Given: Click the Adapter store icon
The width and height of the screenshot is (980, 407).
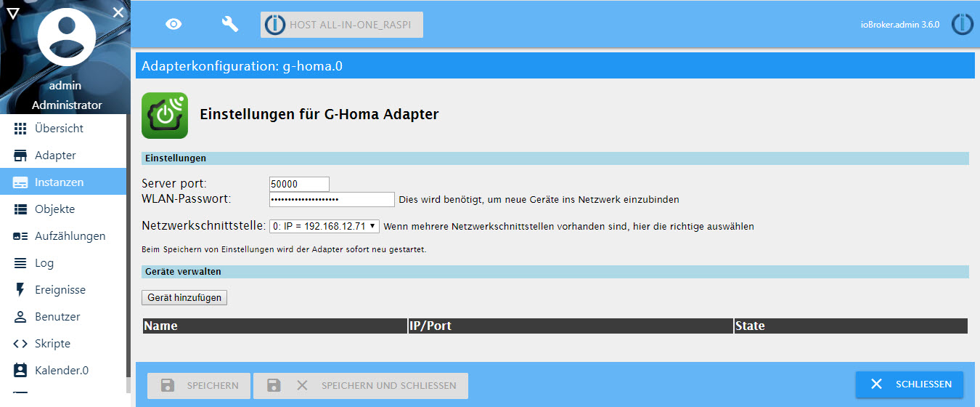Looking at the screenshot, I should pos(20,156).
